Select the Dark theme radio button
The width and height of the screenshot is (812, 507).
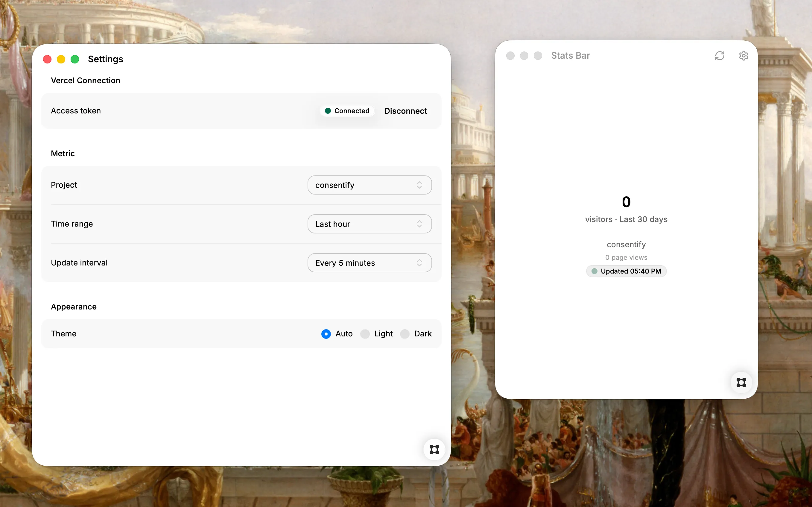point(405,334)
